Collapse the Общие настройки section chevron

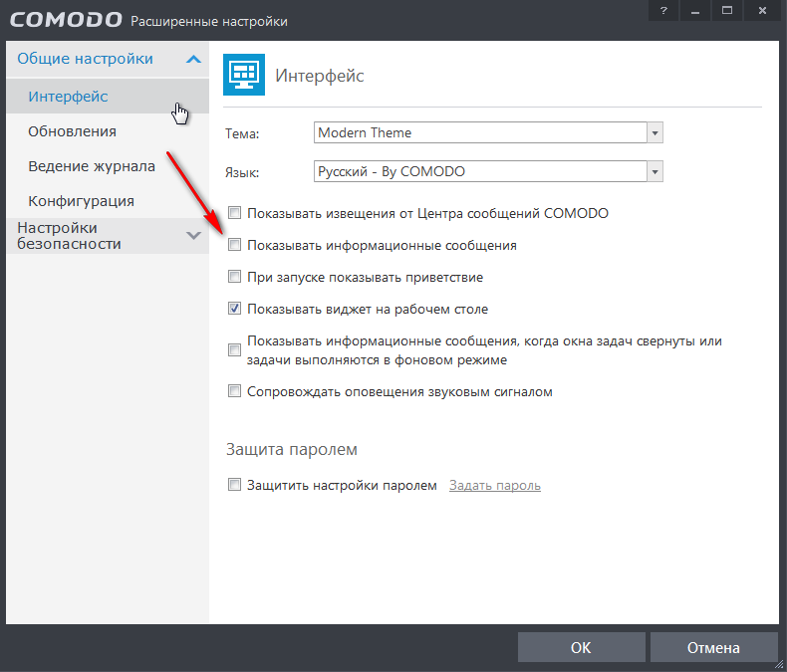(x=193, y=59)
